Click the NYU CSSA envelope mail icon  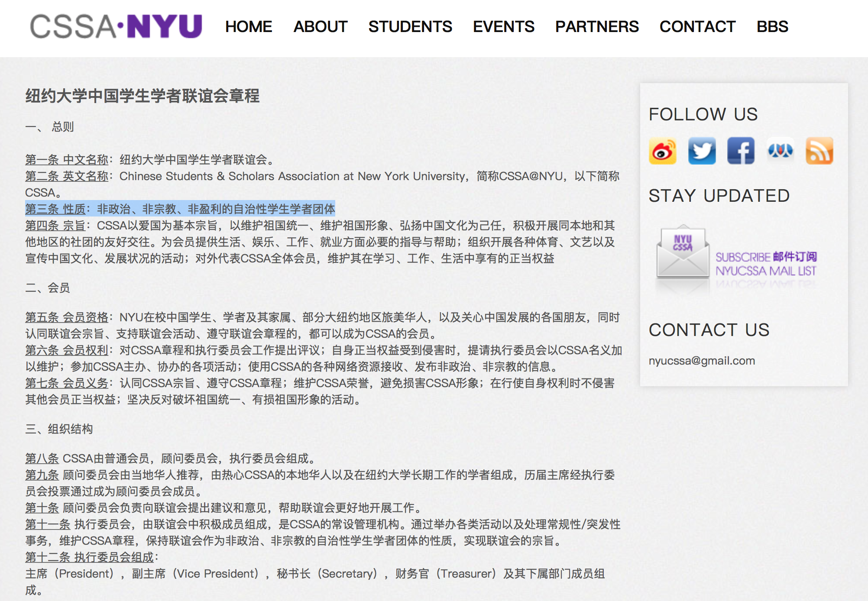point(683,252)
